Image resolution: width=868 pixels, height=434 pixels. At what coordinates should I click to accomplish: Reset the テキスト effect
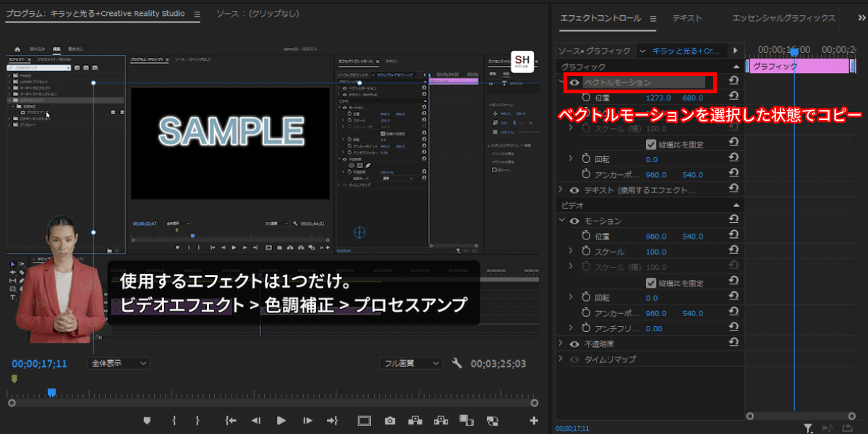point(733,190)
